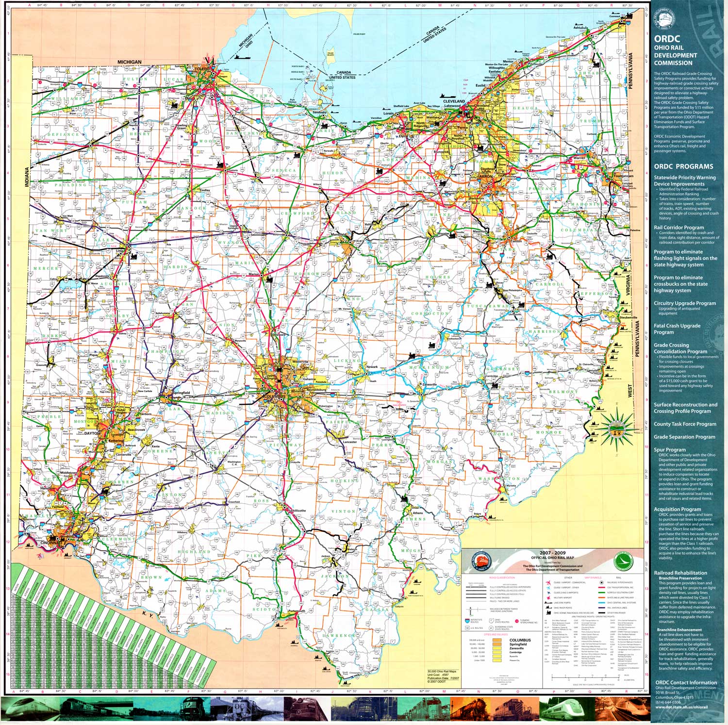Click the Norfolk Southern green line swatch
Screen dimensions: 728x725
pyautogui.click(x=602, y=593)
